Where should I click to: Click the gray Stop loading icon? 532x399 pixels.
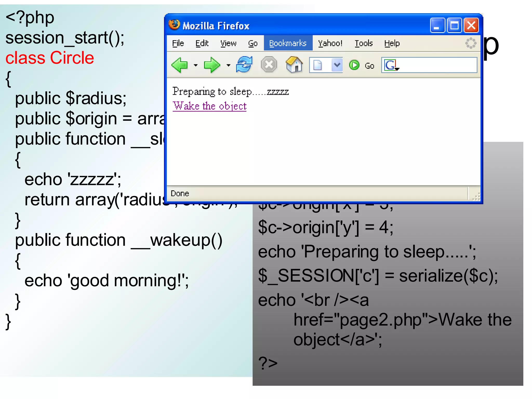tap(269, 64)
